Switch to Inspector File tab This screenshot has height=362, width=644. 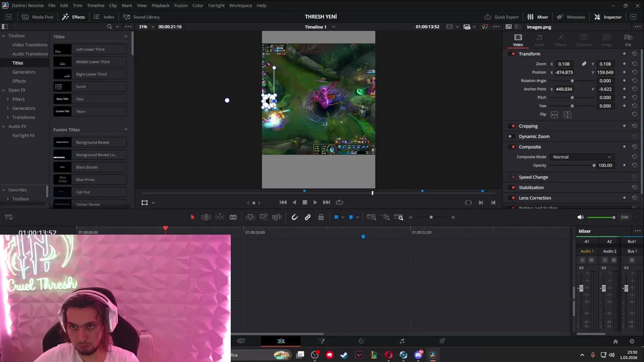628,40
